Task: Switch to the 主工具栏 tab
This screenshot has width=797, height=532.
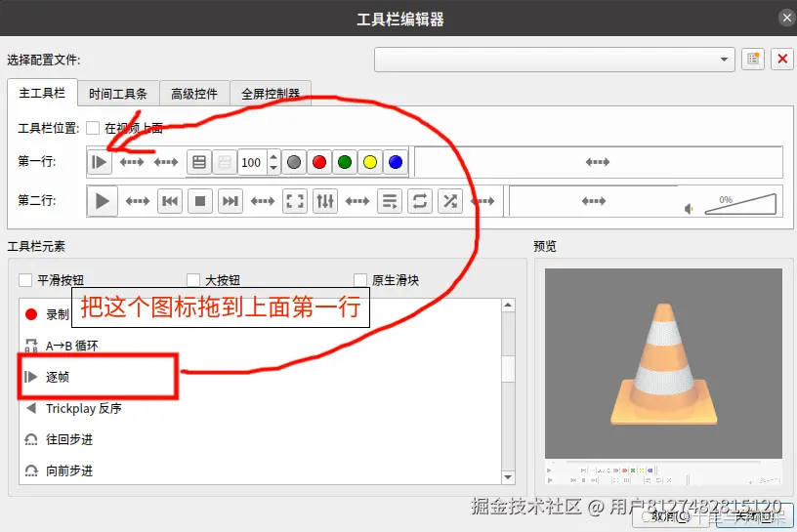Action: click(x=42, y=93)
